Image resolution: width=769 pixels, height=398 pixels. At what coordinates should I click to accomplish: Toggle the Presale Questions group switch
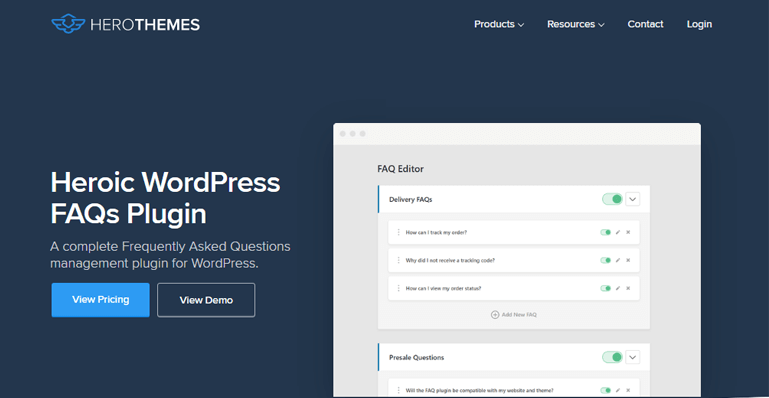pyautogui.click(x=612, y=357)
